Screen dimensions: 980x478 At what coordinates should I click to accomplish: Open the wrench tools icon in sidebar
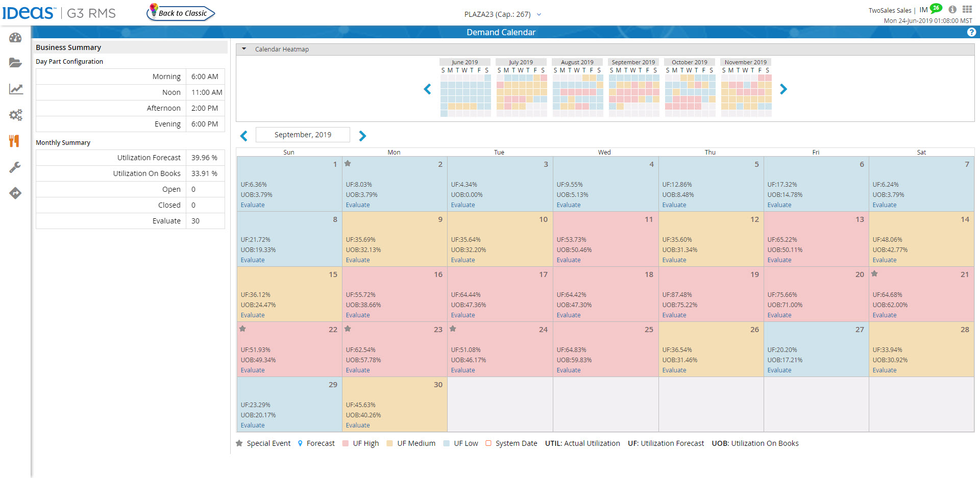15,167
